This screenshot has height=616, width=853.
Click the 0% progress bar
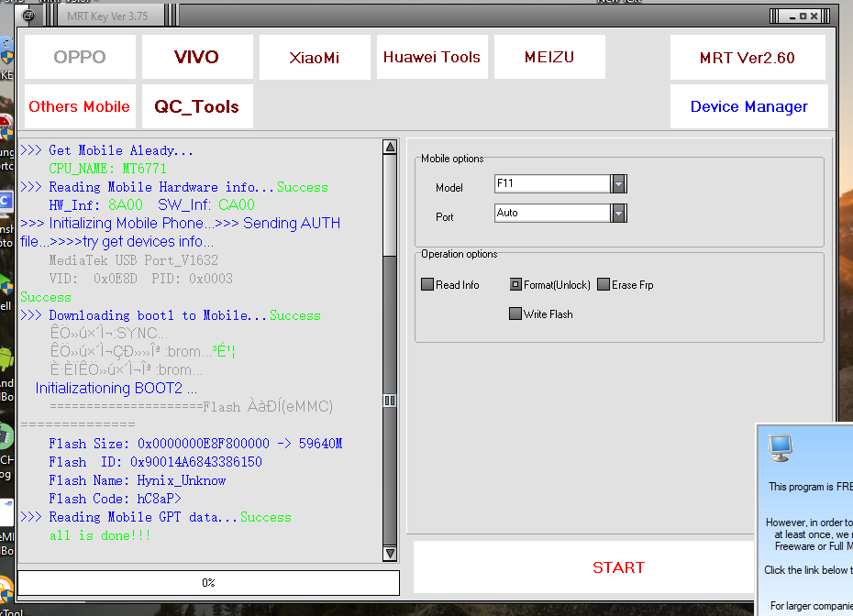[x=208, y=583]
